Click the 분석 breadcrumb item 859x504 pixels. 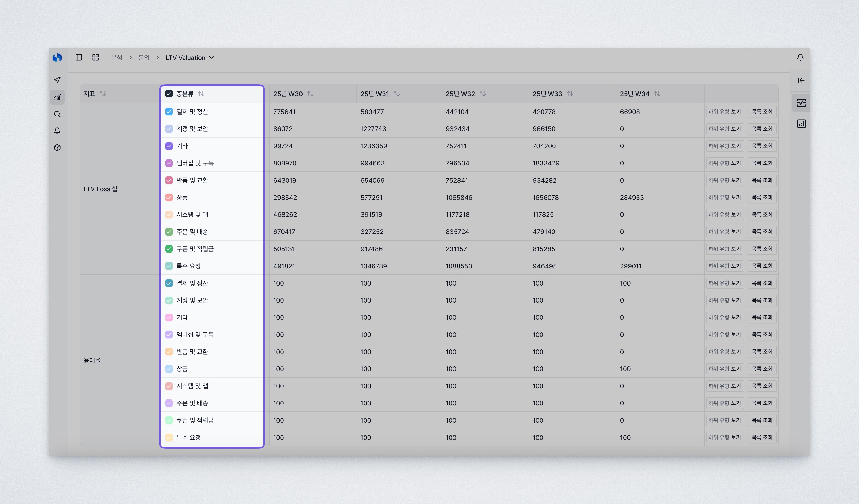point(117,58)
